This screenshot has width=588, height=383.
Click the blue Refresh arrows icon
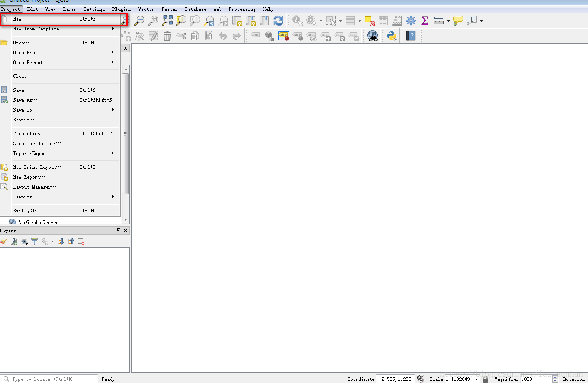(278, 20)
